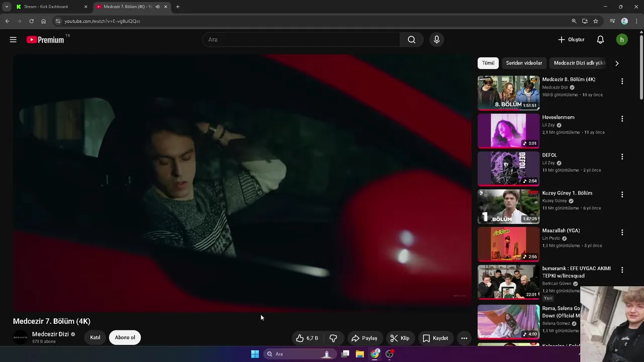Save the video with Kaydet
644x362 pixels.
(x=435, y=338)
